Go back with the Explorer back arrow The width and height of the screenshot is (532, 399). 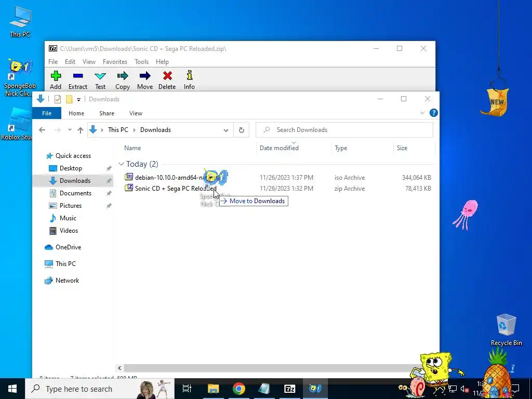(42, 130)
